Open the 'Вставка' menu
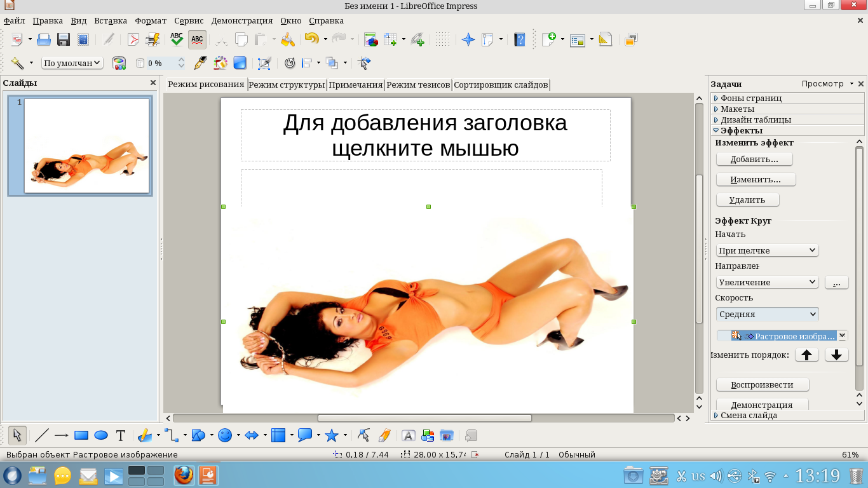The width and height of the screenshot is (868, 488). click(x=111, y=20)
